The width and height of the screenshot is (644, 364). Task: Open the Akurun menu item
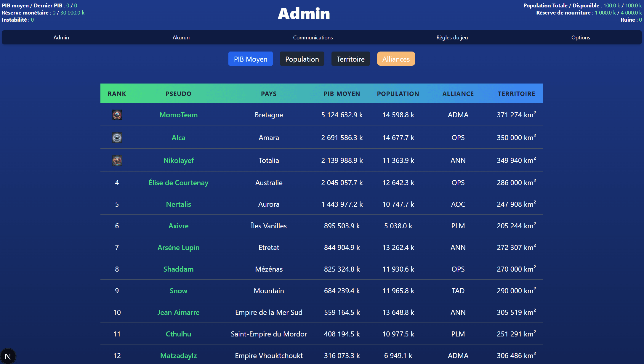click(181, 38)
